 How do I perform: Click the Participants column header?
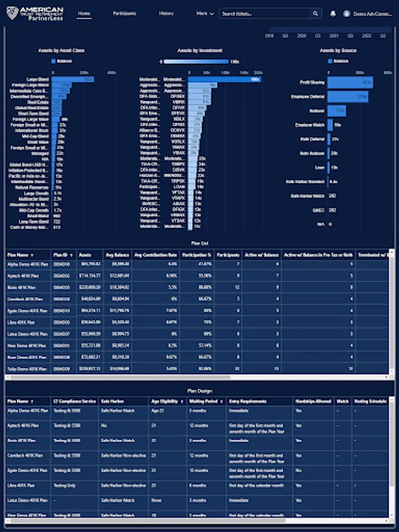coord(228,255)
